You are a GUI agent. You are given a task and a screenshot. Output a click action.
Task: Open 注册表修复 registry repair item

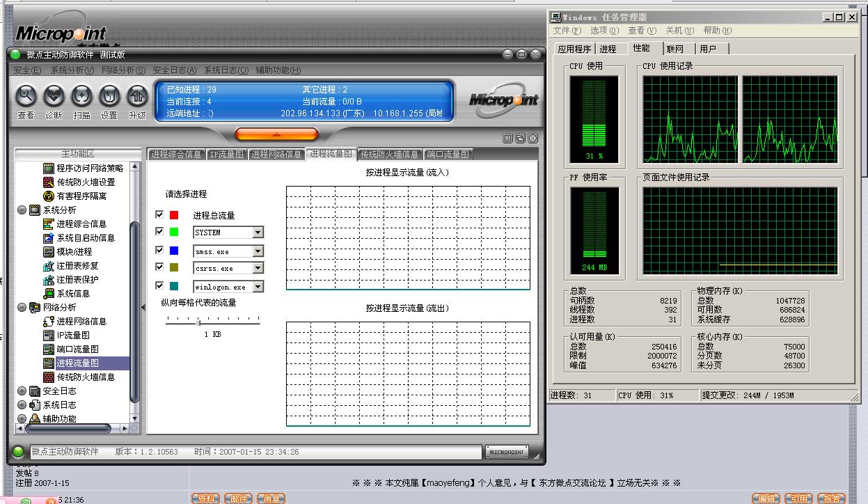pos(77,265)
